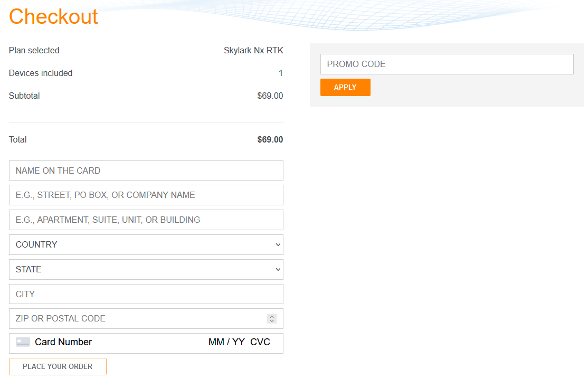The height and width of the screenshot is (379, 588).
Task: Open the Country dropdown
Action: click(x=146, y=244)
